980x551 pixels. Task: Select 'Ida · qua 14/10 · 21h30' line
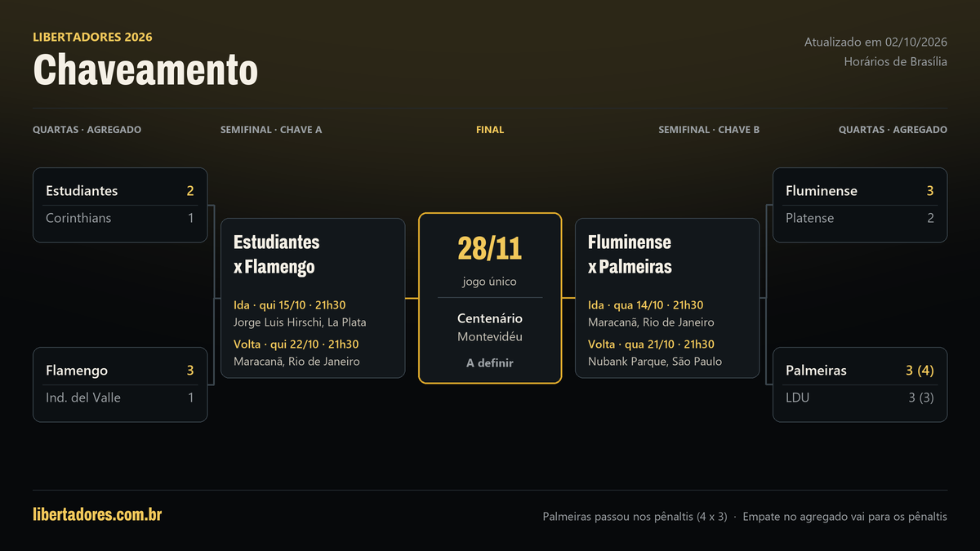coord(646,305)
